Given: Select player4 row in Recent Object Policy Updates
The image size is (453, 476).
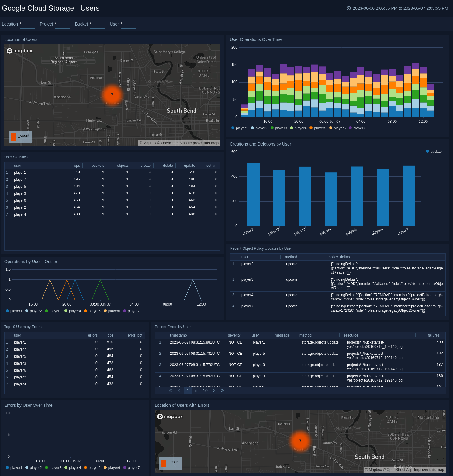Looking at the screenshot, I should [338, 297].
